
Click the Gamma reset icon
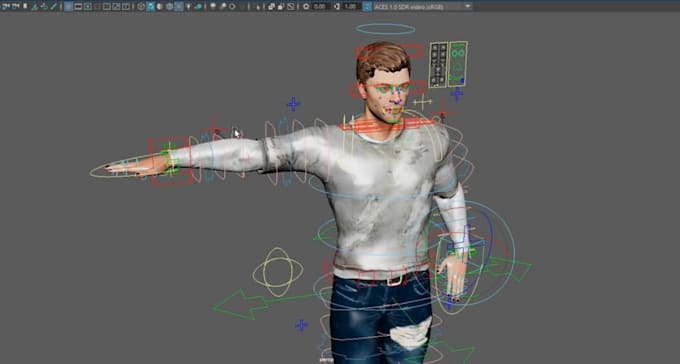[337, 7]
